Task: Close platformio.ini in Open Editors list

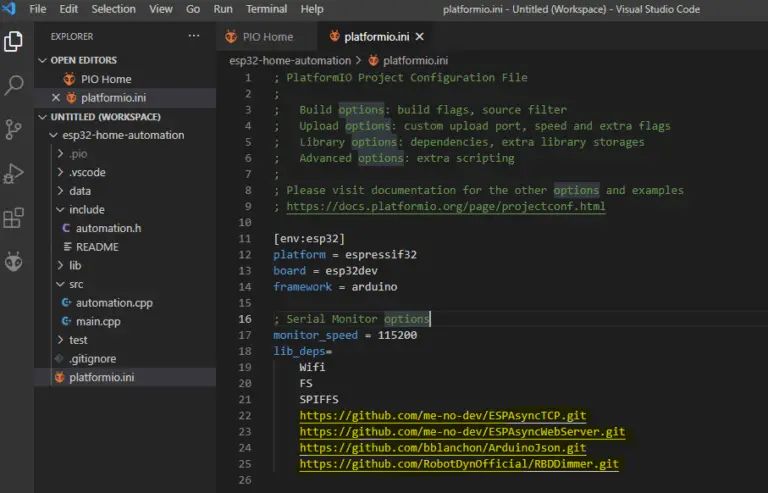Action: coord(56,98)
